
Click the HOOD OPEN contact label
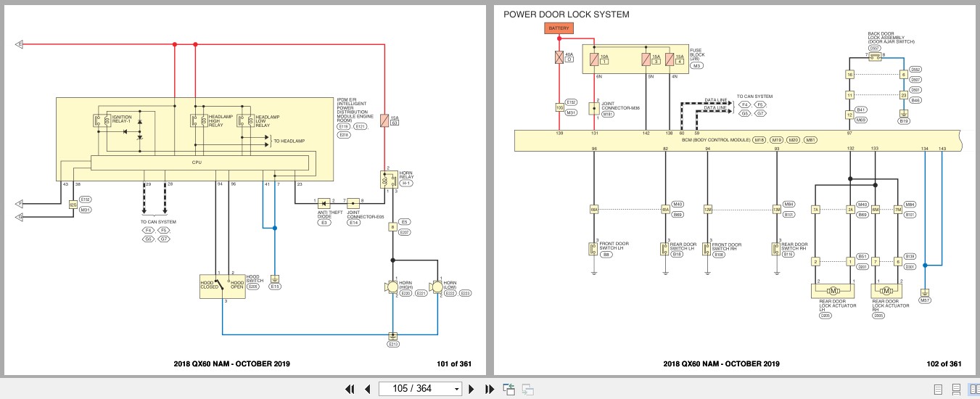pyautogui.click(x=237, y=284)
